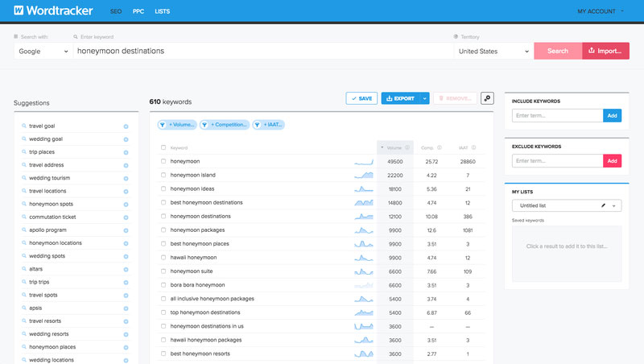Click the Include Keywords term input field
This screenshot has width=644, height=364.
(557, 116)
